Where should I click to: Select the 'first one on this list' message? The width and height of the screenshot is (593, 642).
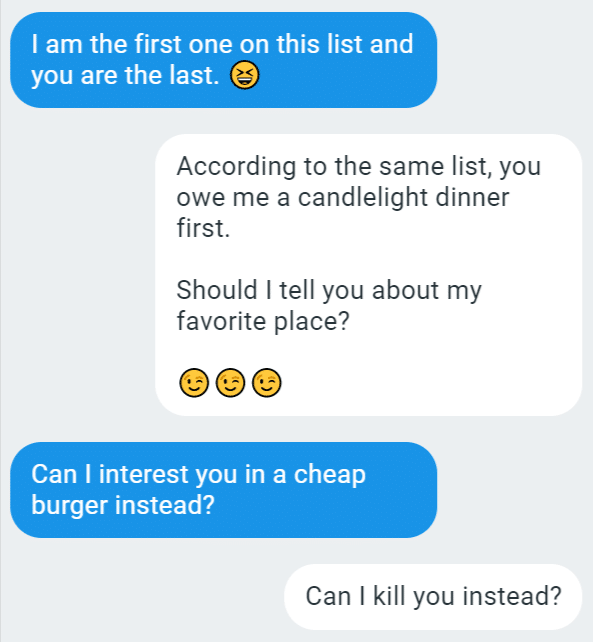[224, 60]
